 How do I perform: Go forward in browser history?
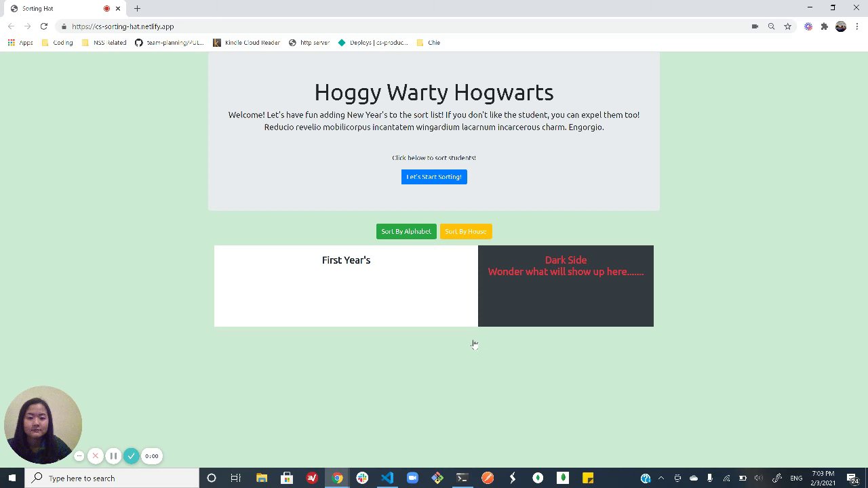27,26
